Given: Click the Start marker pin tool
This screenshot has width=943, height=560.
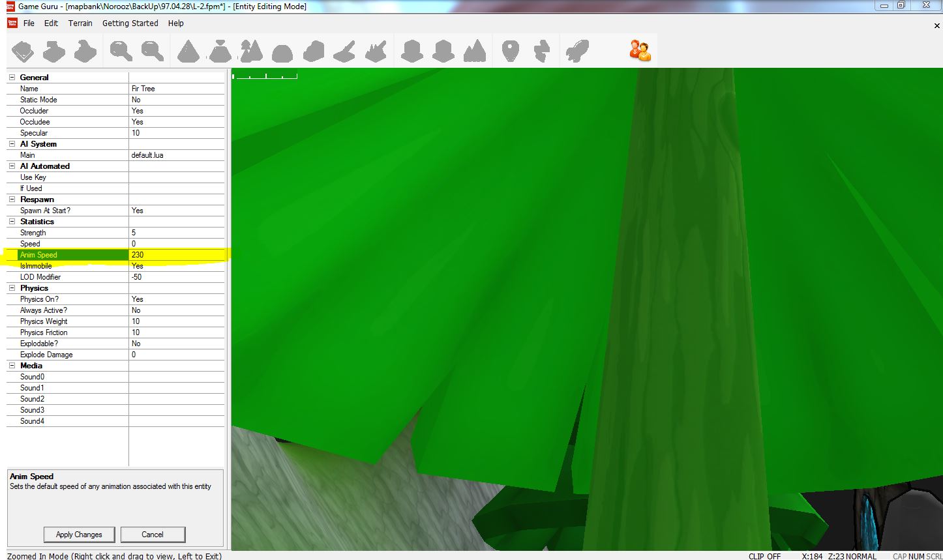Looking at the screenshot, I should (x=511, y=50).
